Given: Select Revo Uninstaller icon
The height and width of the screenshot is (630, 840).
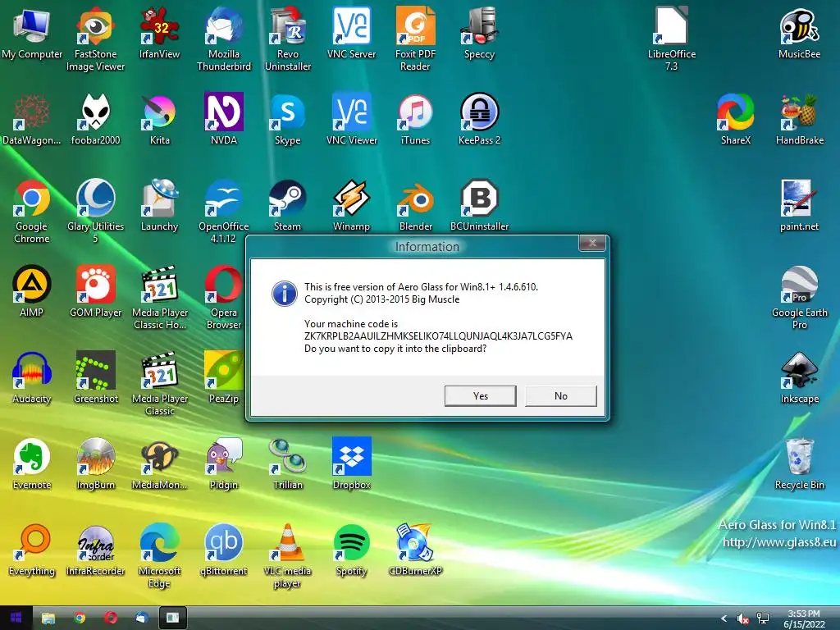Looking at the screenshot, I should tap(288, 39).
